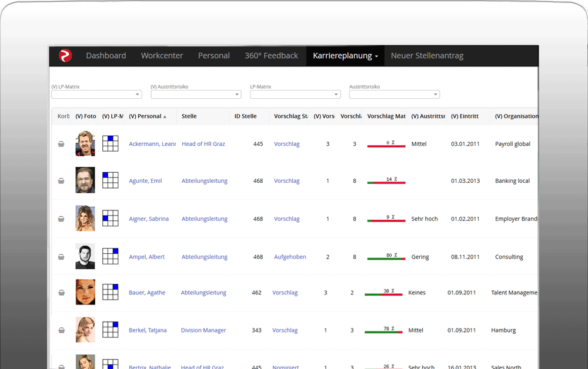Sort by the Stelle column header
This screenshot has height=369, width=588.
[x=189, y=116]
